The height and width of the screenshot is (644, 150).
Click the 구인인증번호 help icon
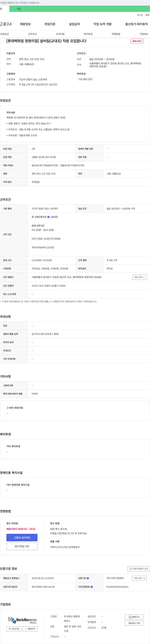pos(92,587)
